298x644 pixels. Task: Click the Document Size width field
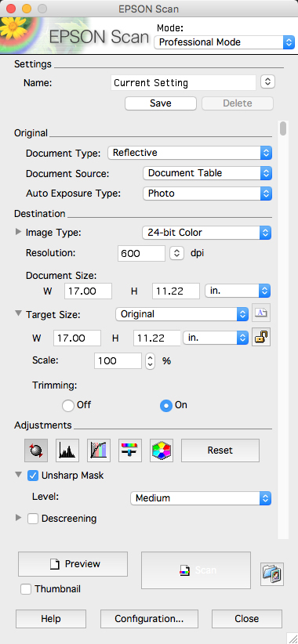pyautogui.click(x=89, y=291)
